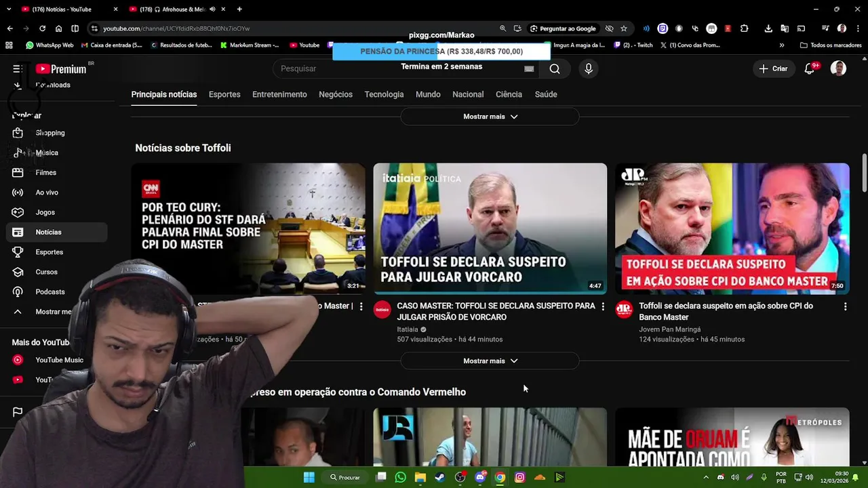This screenshot has width=868, height=488.
Task: Open Notícias in the sidebar
Action: (57, 232)
